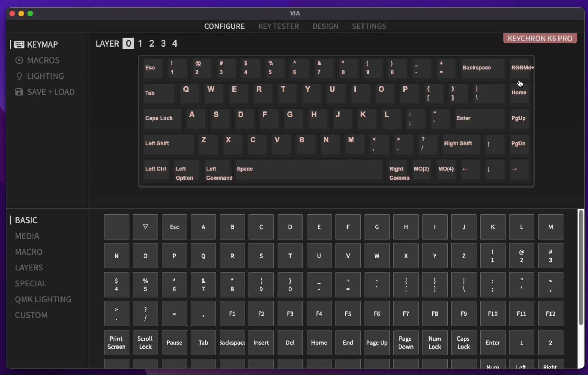The width and height of the screenshot is (588, 375).
Task: Assign the Z letter keycode from picker
Action: tap(464, 256)
